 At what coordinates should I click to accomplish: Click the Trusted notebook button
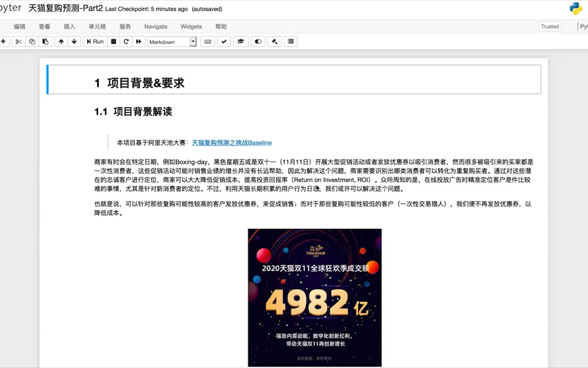(550, 27)
